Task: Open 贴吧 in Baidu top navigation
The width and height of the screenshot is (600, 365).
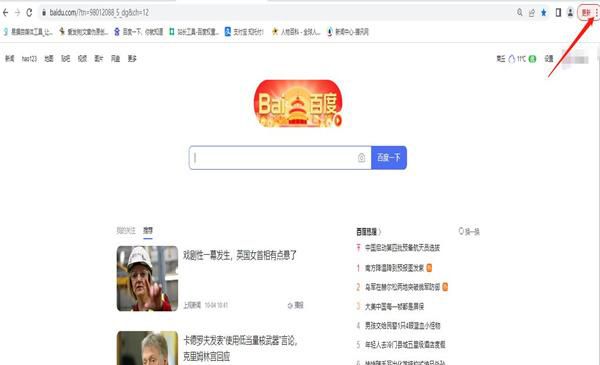Action: [66, 59]
